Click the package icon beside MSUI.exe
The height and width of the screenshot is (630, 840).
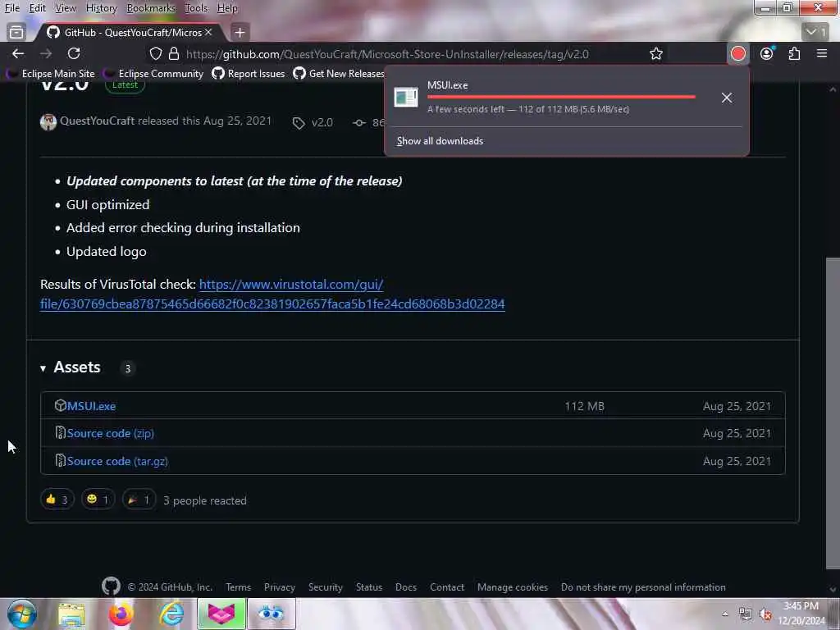[60, 405]
